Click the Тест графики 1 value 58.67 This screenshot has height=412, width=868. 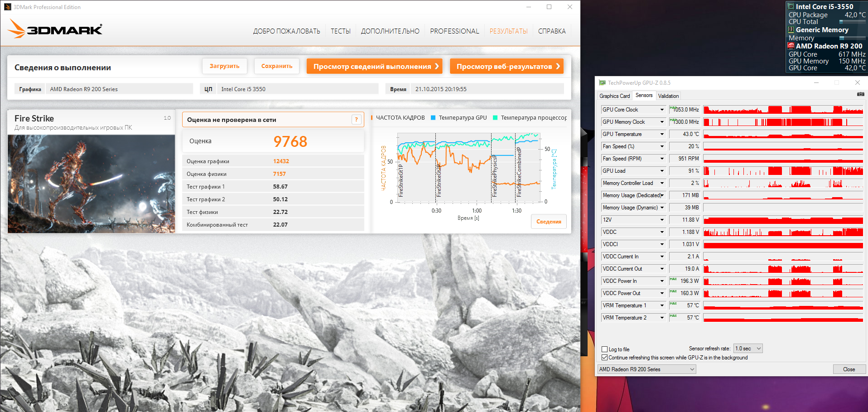pos(280,187)
